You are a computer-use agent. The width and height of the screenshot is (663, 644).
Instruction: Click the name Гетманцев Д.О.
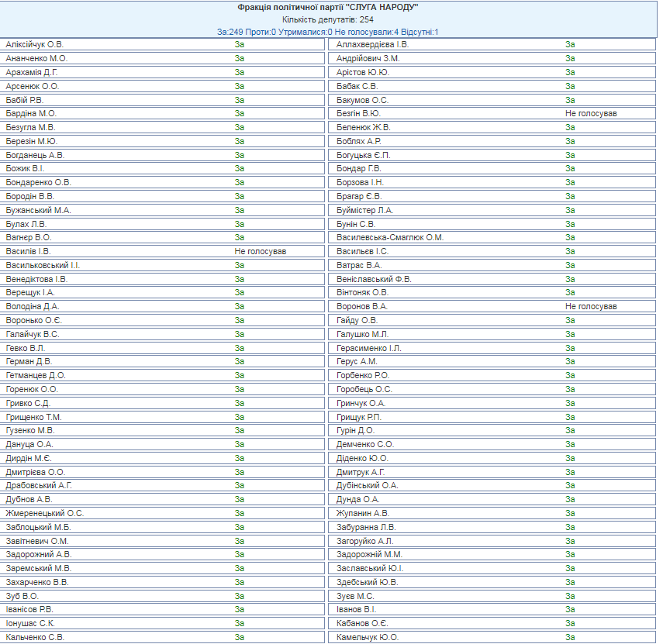pyautogui.click(x=36, y=376)
